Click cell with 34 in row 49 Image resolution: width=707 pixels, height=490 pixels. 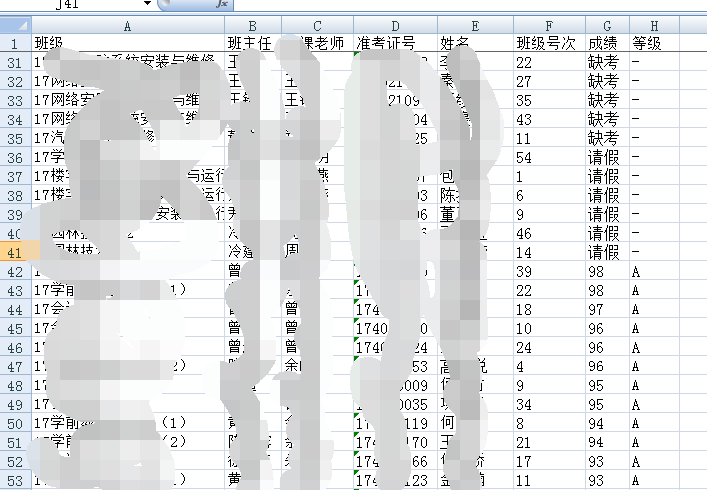[550, 404]
